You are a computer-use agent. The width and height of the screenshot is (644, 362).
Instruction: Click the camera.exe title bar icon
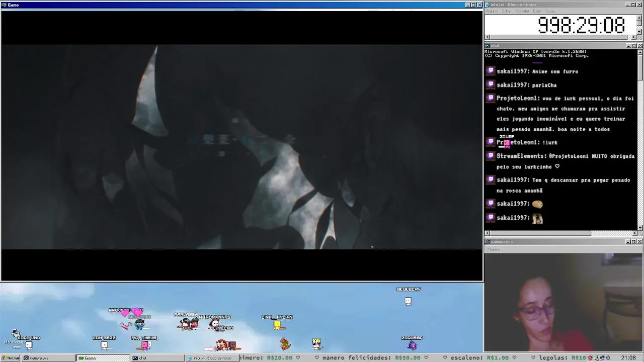click(487, 242)
